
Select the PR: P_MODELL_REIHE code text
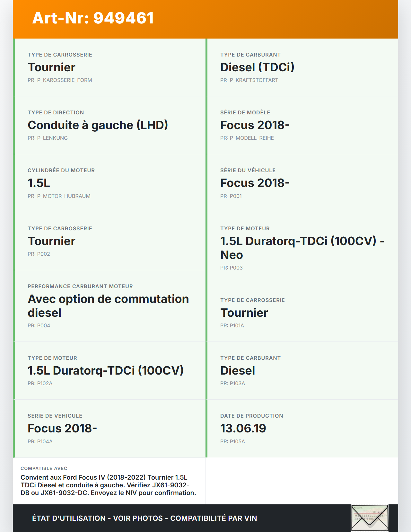tap(247, 138)
